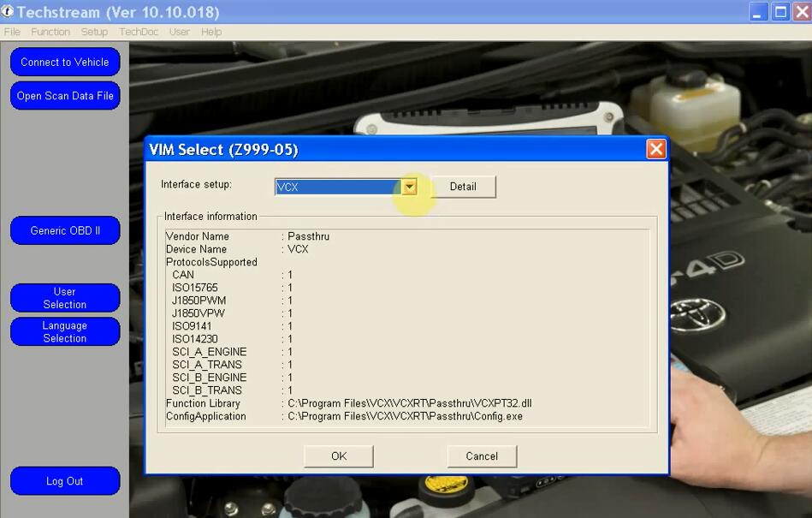Click the Interface setup label
Image resolution: width=812 pixels, height=518 pixels.
(196, 184)
